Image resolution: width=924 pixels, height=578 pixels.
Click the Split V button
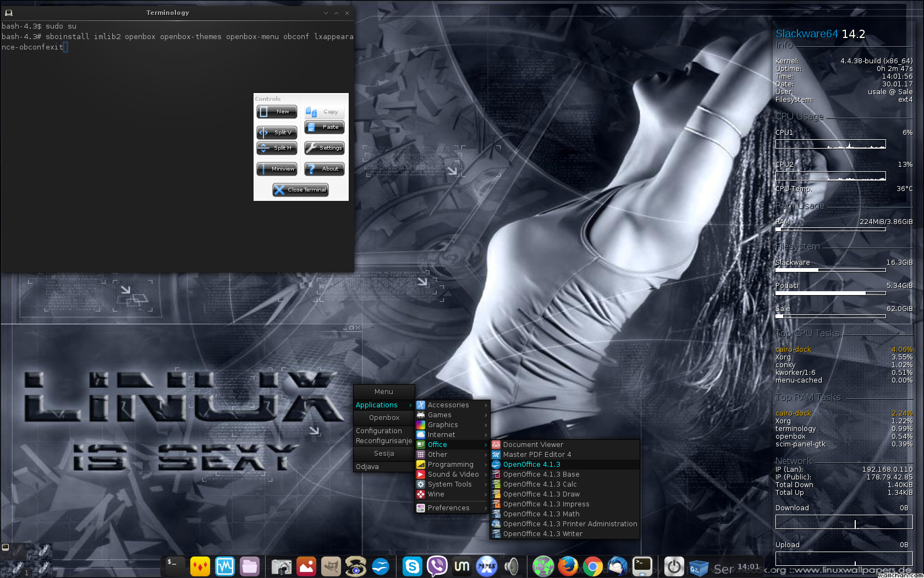(x=277, y=133)
